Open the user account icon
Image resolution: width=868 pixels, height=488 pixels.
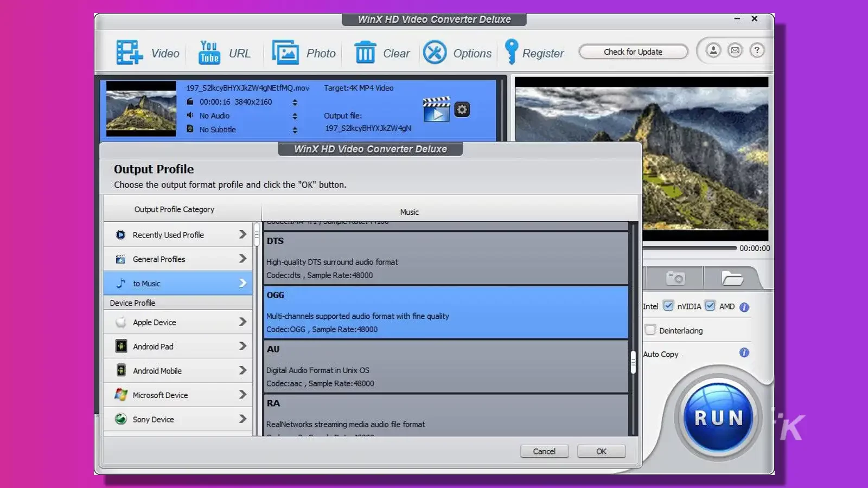coord(713,50)
